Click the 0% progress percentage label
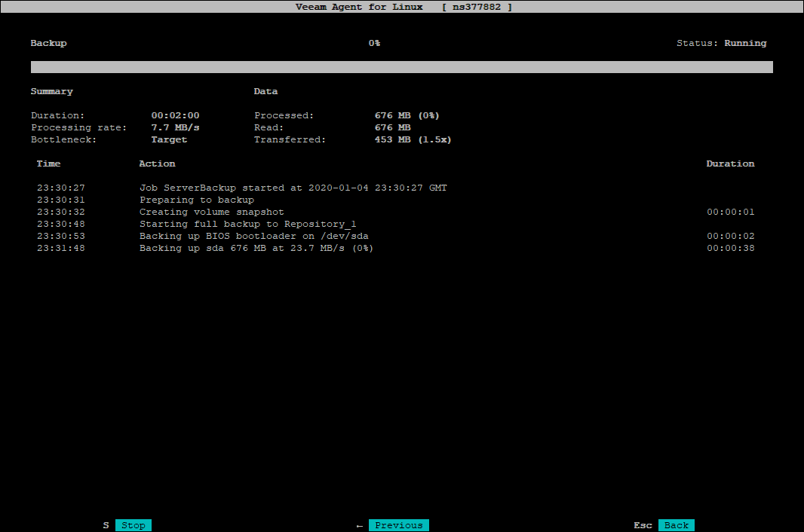The width and height of the screenshot is (804, 532). [x=374, y=43]
